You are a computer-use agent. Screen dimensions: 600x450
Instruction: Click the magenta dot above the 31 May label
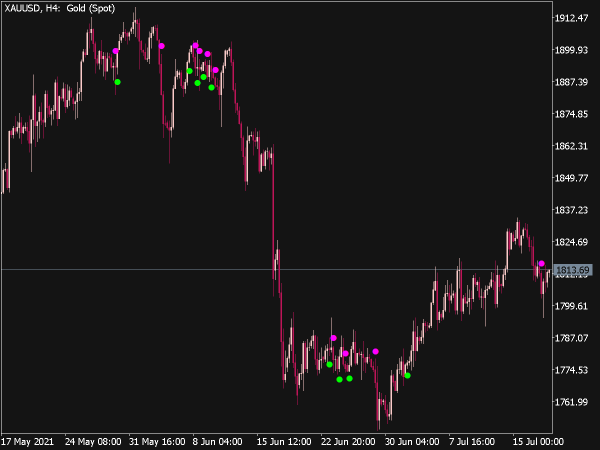pos(161,46)
